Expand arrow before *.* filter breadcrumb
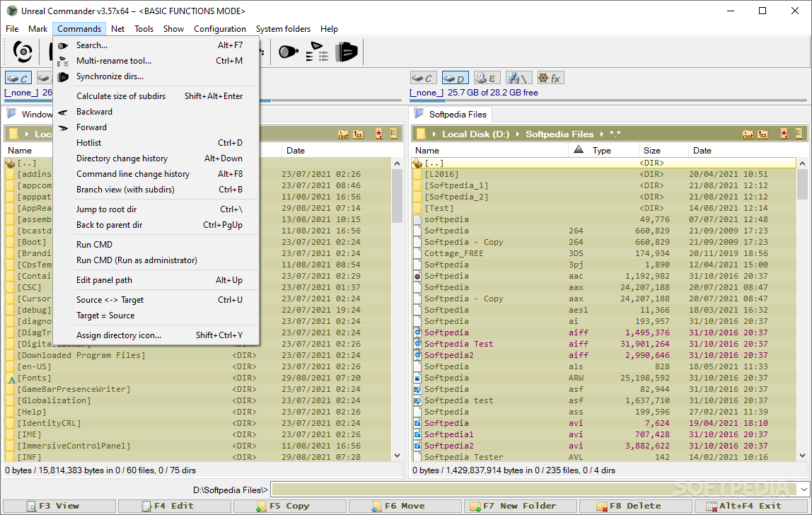Image resolution: width=812 pixels, height=515 pixels. [602, 134]
